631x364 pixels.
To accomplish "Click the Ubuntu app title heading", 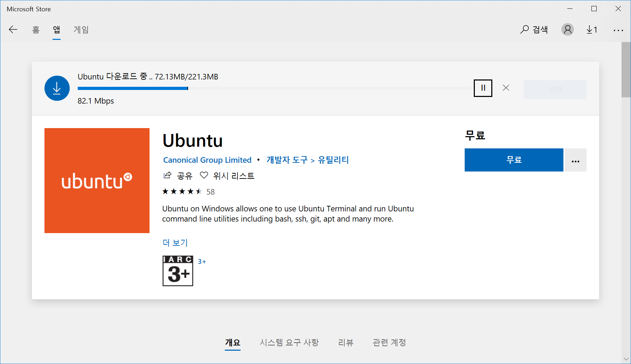I will click(193, 141).
